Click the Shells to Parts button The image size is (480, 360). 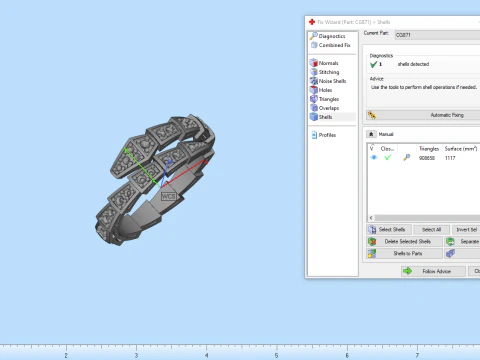click(x=404, y=253)
